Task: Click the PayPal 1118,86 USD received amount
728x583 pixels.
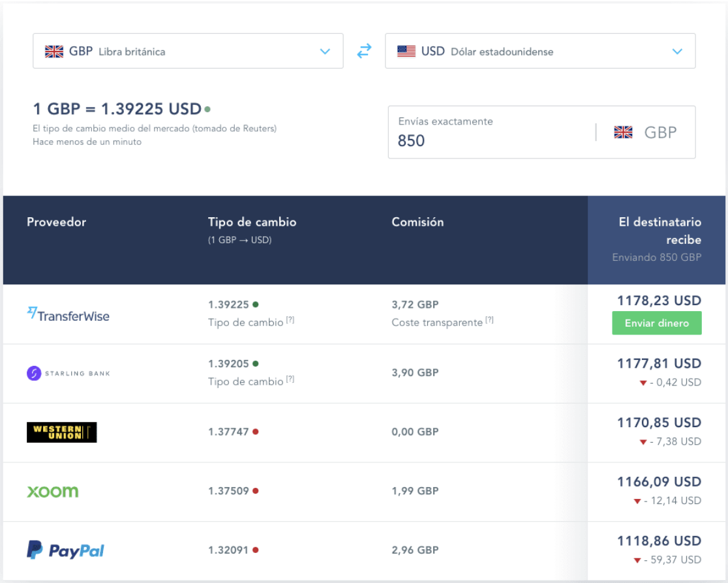Action: pyautogui.click(x=659, y=541)
